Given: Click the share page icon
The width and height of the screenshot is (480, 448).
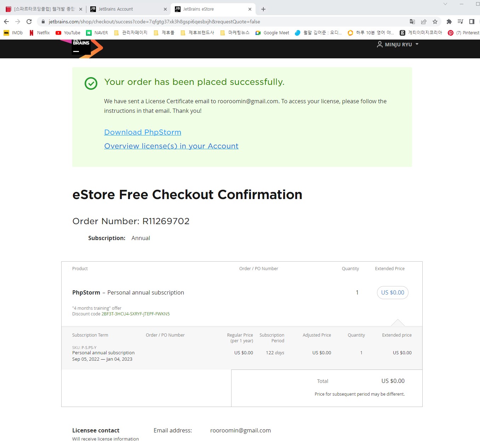Looking at the screenshot, I should (x=424, y=22).
